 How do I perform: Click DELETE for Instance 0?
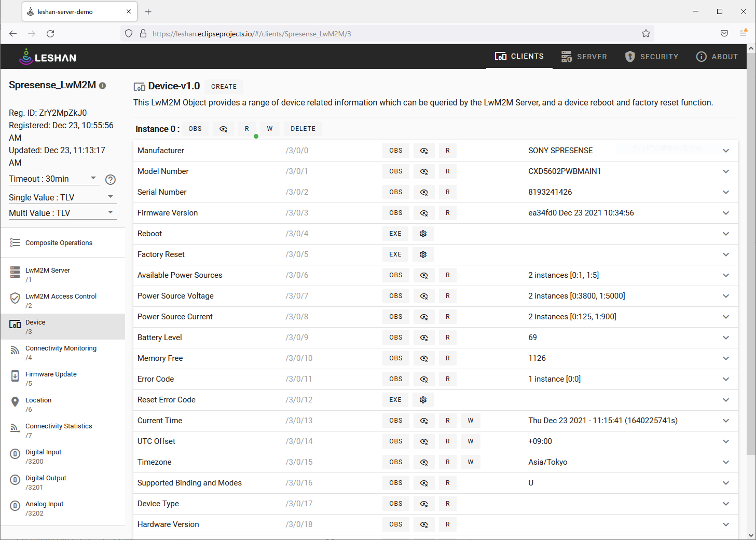303,129
